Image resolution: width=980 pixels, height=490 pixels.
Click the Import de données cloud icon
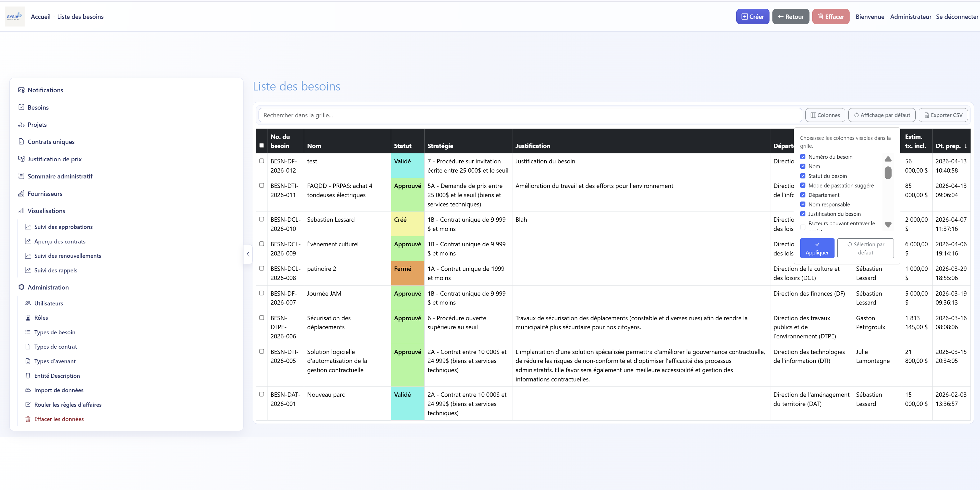(28, 390)
